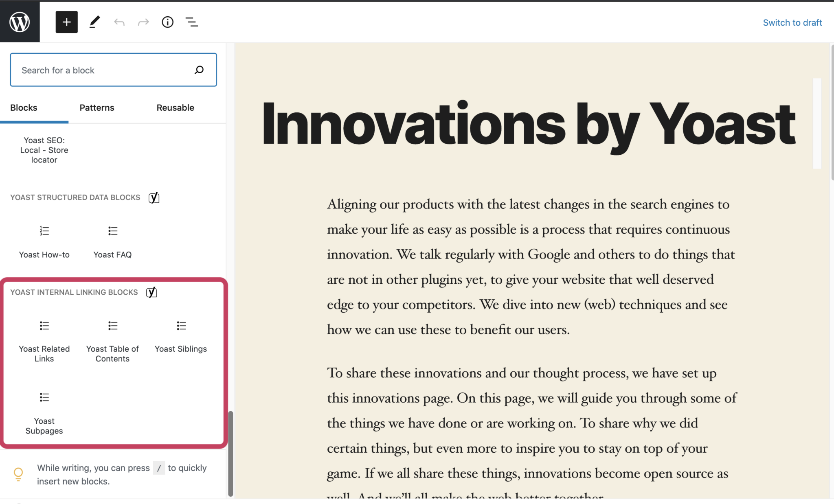Viewport: 834px width, 504px height.
Task: Insert the Yoast How-to block
Action: tap(44, 240)
